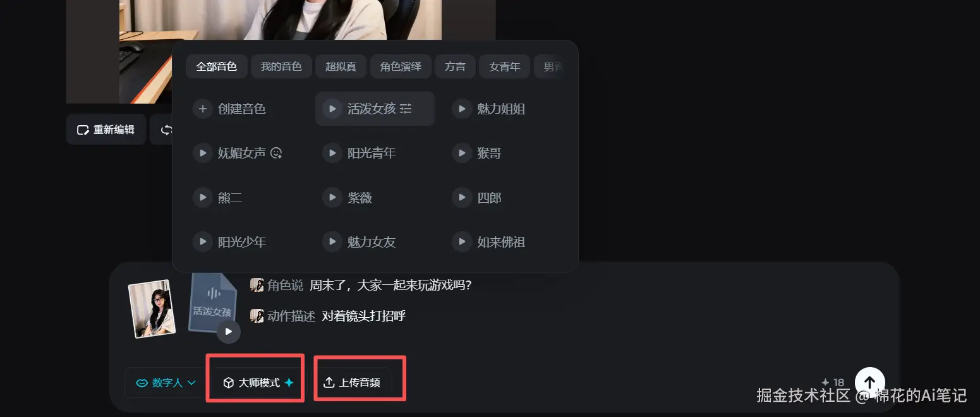Play the 猴哥 voice sample
This screenshot has height=417, width=980.
(461, 153)
